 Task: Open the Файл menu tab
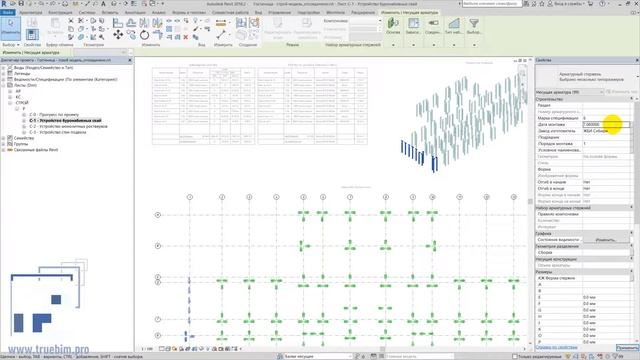[x=7, y=13]
